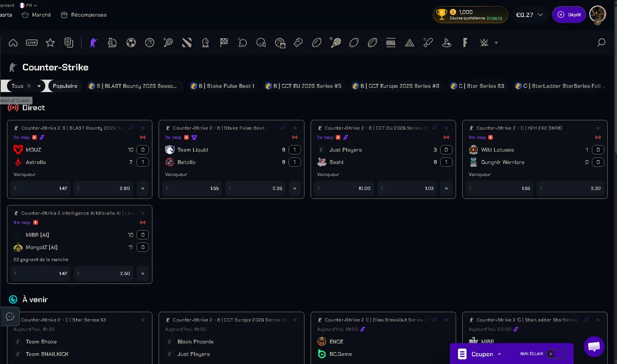Favorite the Wild Lotuses match star
This screenshot has height=364, width=617.
pyautogui.click(x=598, y=128)
